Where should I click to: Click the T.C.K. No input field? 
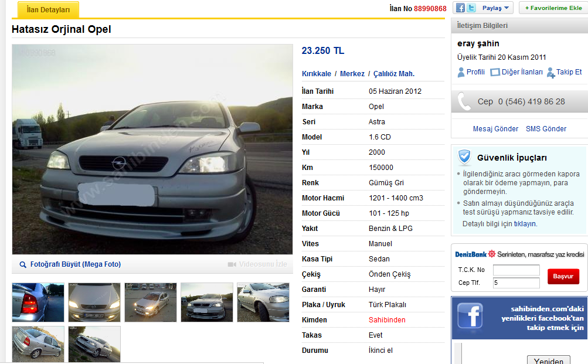516,270
